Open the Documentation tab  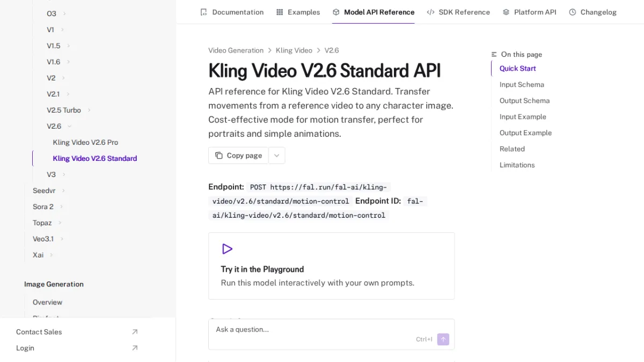[232, 12]
